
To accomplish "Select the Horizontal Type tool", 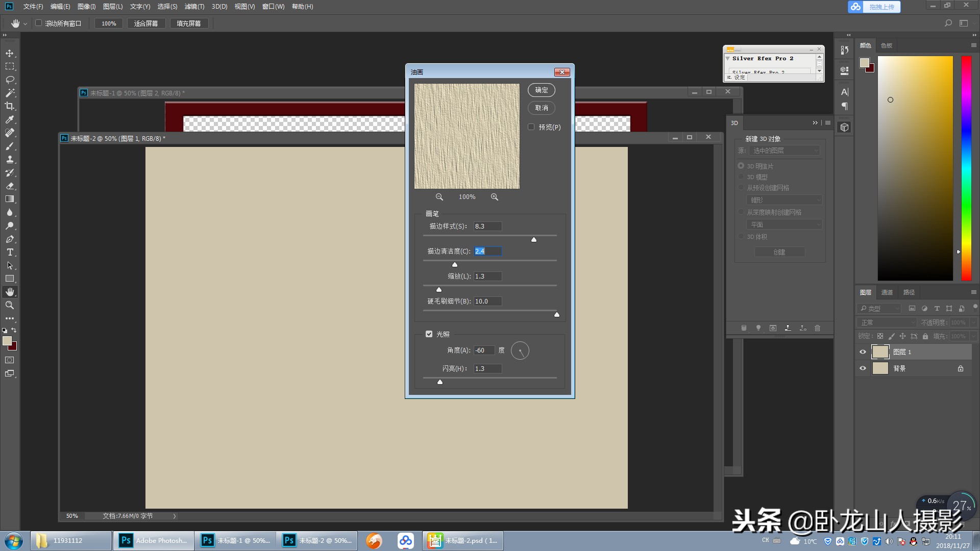I will pyautogui.click(x=10, y=252).
